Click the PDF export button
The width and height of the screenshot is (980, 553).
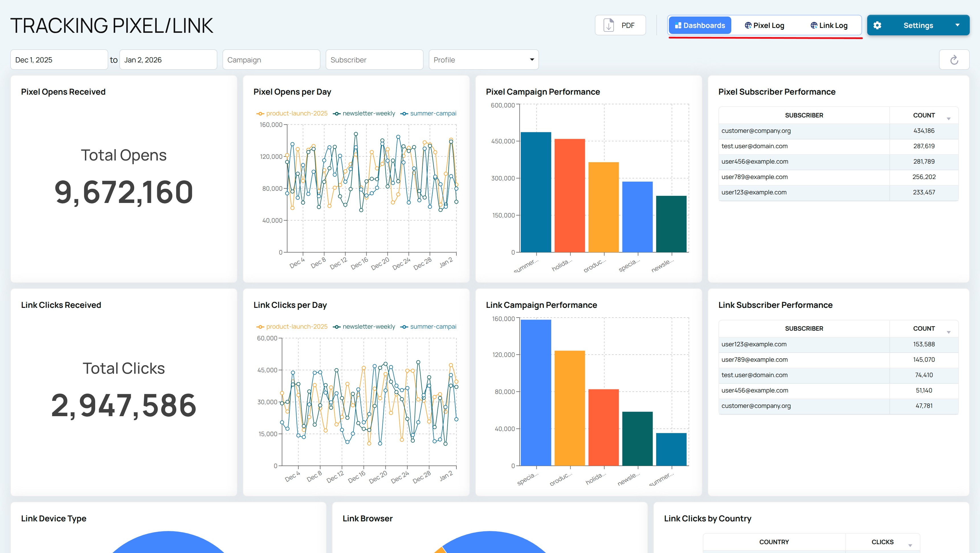620,25
